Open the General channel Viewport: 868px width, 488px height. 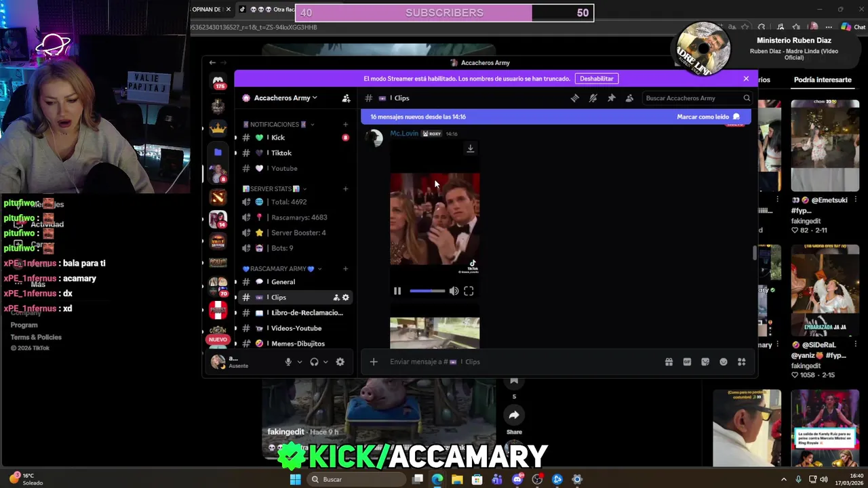coord(296,282)
